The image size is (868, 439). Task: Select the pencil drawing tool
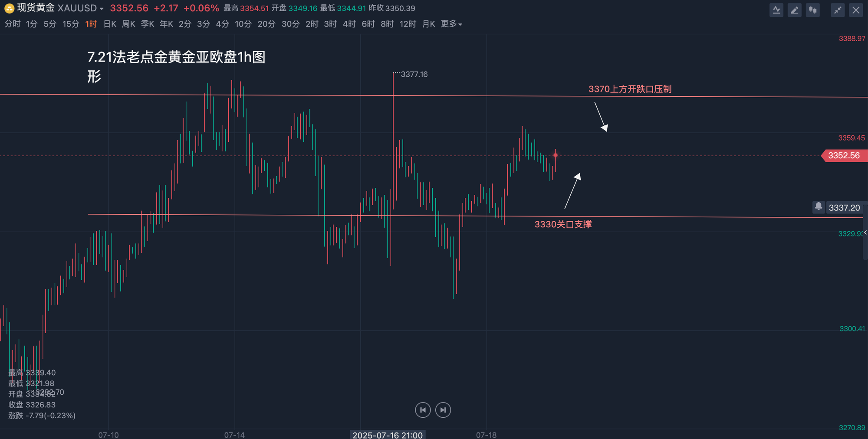tap(794, 10)
